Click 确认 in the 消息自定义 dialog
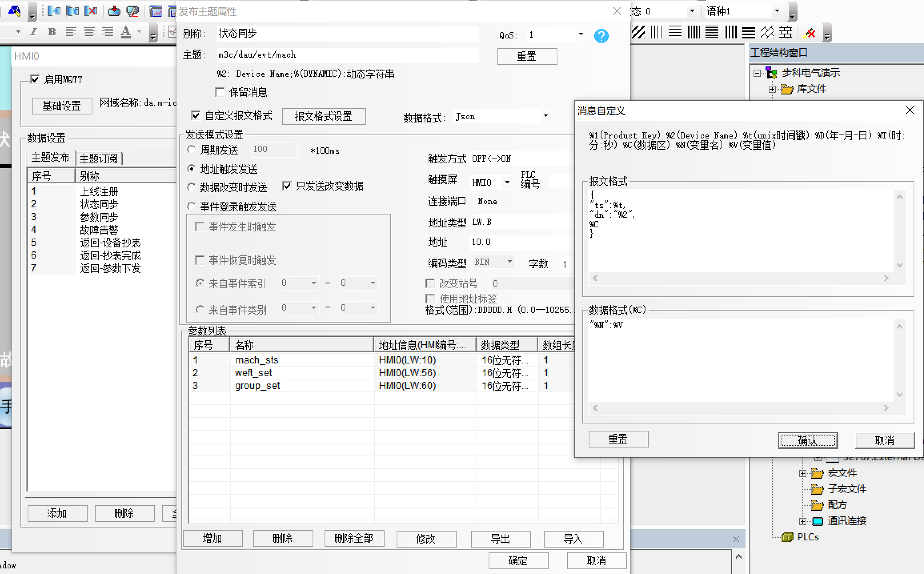 (808, 441)
